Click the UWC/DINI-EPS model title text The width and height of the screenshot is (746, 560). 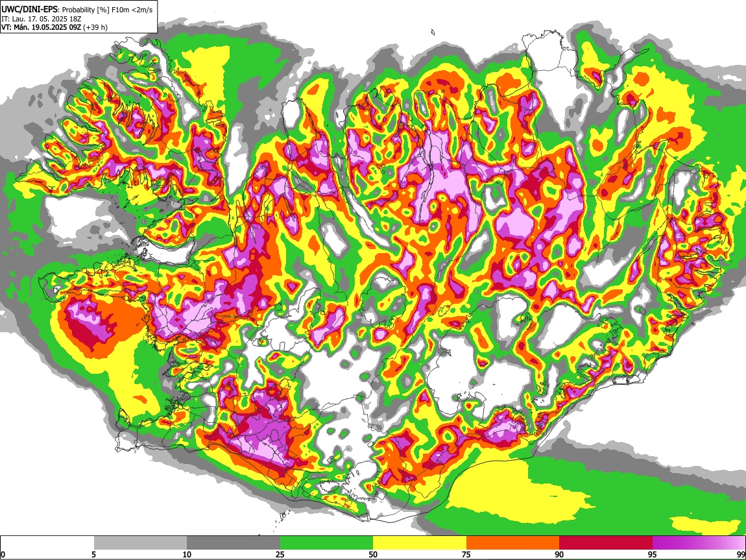point(29,9)
